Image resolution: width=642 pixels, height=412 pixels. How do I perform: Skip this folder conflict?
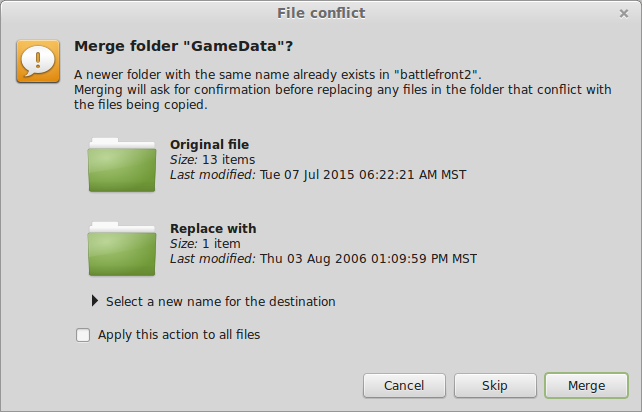tap(495, 385)
